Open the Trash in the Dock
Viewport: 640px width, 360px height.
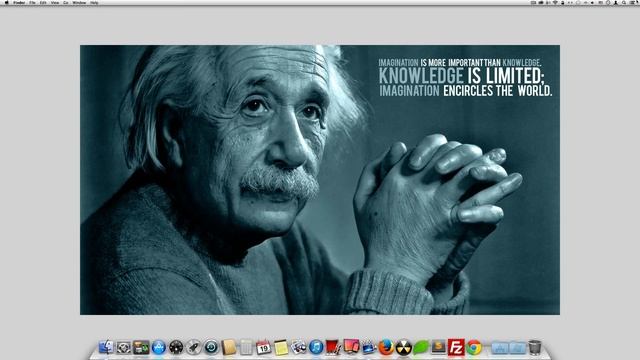[x=535, y=348]
